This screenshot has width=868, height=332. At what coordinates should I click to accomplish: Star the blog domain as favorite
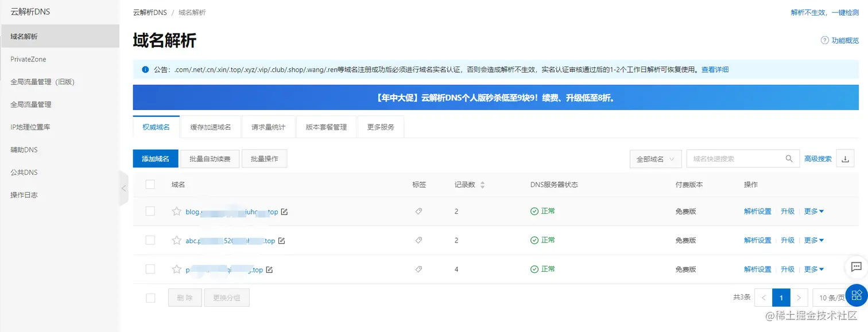click(177, 212)
